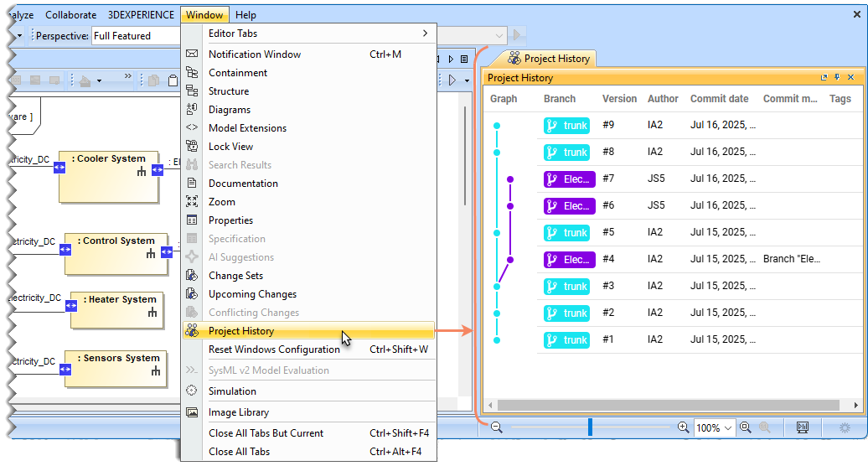The height and width of the screenshot is (466, 868).
Task: Click the zoom slider handle
Action: coord(591,427)
